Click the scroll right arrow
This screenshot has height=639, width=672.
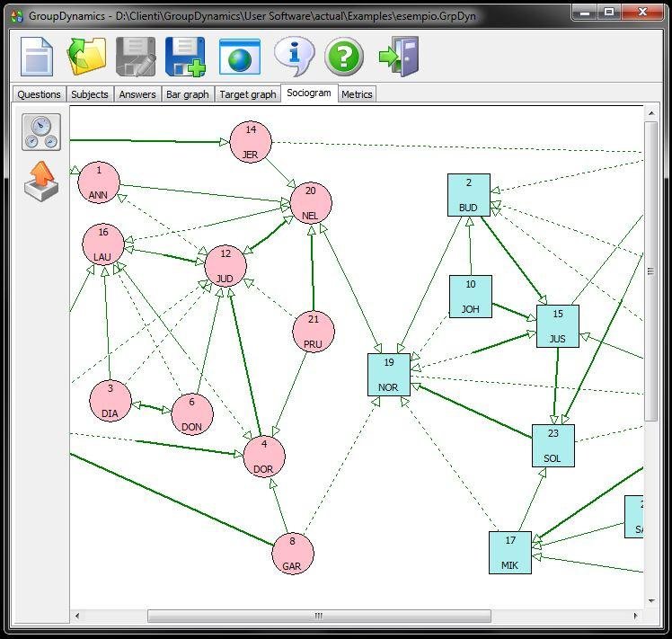[635, 616]
